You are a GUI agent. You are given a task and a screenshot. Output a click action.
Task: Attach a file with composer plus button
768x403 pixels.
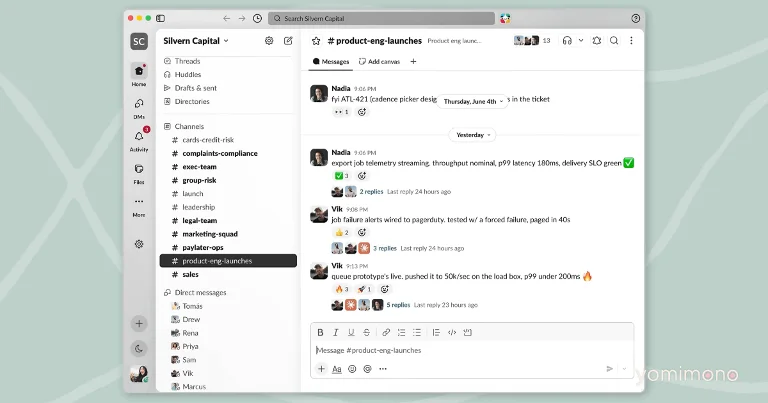pos(321,369)
